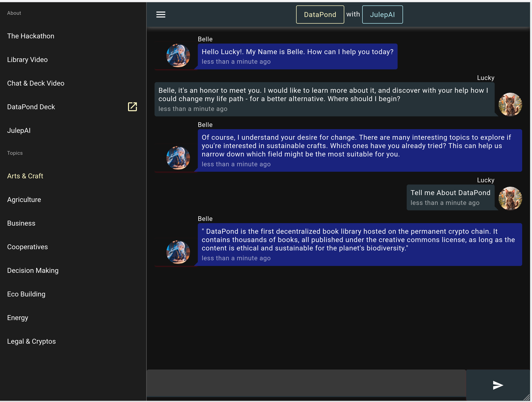Select the Arts & Craft topic
532x402 pixels.
tap(25, 176)
